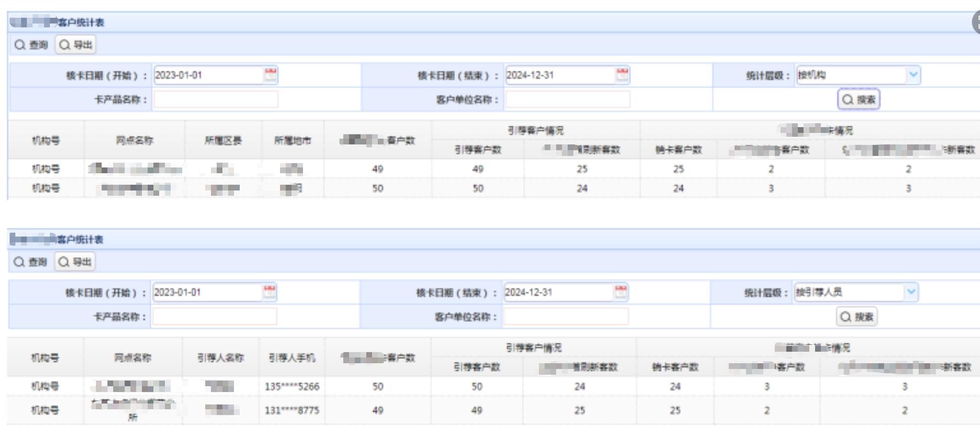Click 客户单位名称 input in lower panel
The image size is (980, 440).
pos(566,317)
